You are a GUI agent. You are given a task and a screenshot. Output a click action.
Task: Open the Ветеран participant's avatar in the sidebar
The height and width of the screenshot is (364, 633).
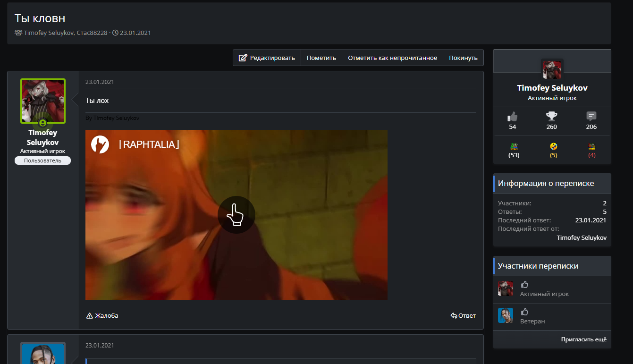(x=505, y=315)
